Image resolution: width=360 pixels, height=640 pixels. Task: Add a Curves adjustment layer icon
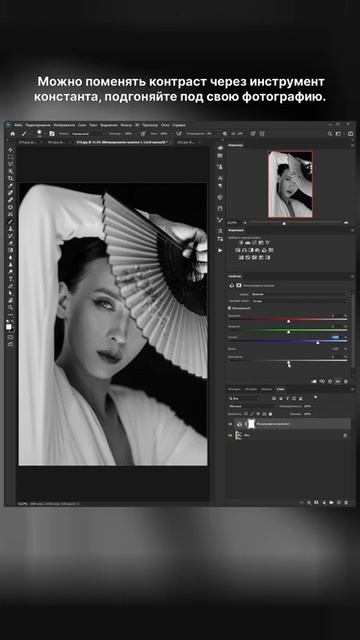tap(254, 243)
